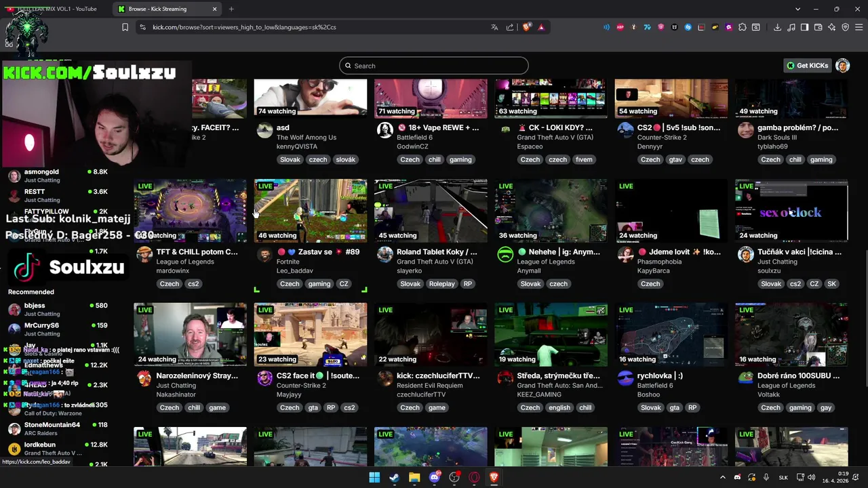This screenshot has width=868, height=488.
Task: Open the Windows Start menu
Action: point(374,477)
